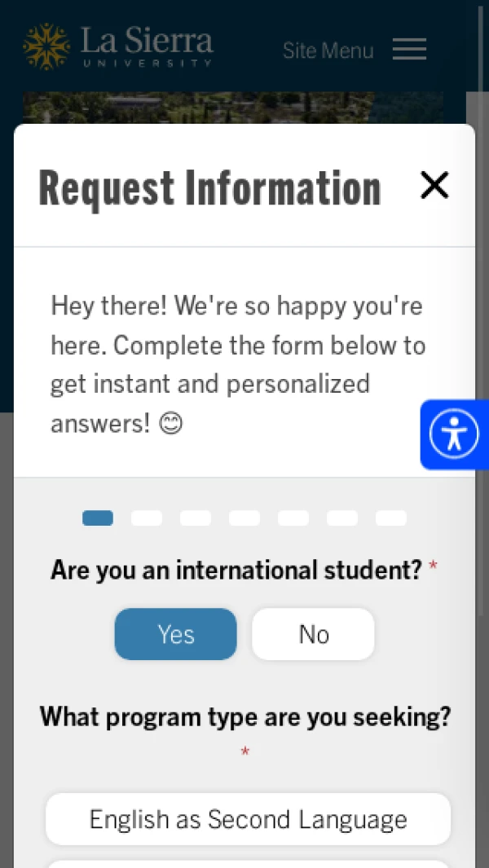
Task: Jump to the second progress dot
Action: (147, 518)
